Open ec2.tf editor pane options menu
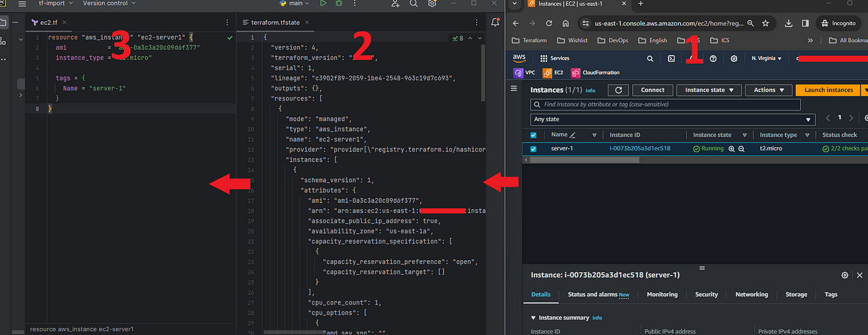Viewport: 868px width, 335px height. 228,22
